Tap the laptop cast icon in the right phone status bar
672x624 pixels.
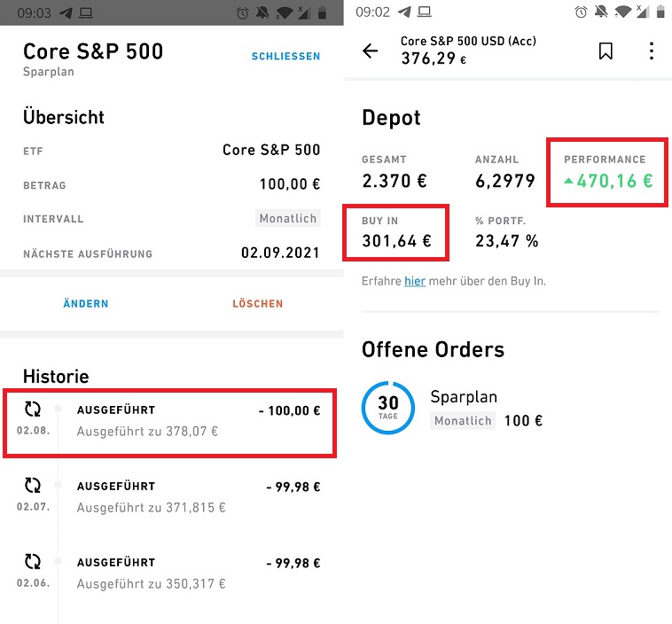tap(425, 12)
